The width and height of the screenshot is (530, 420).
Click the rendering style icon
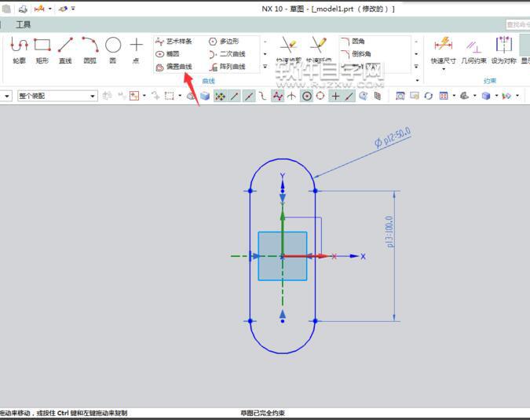point(465,96)
